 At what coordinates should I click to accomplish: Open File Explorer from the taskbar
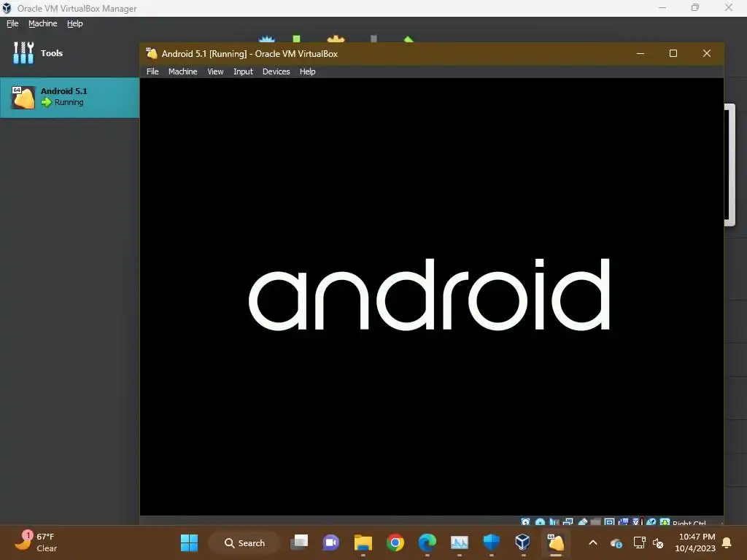coord(363,542)
